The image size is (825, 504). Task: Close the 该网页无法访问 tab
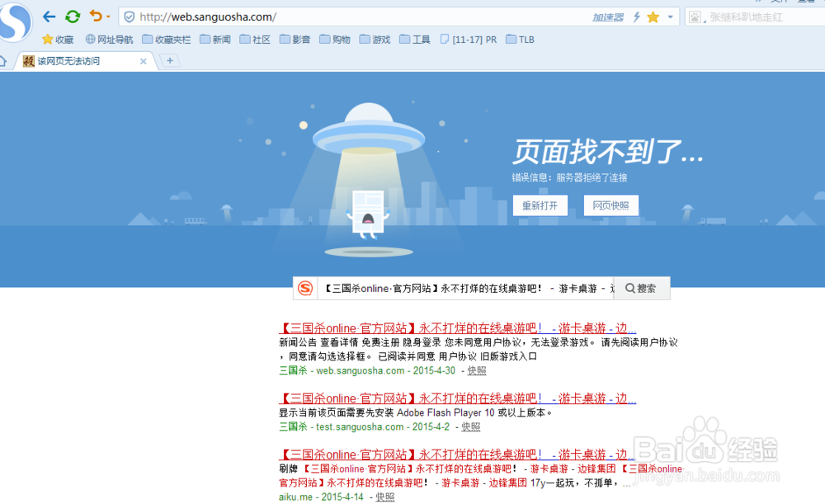(x=143, y=62)
